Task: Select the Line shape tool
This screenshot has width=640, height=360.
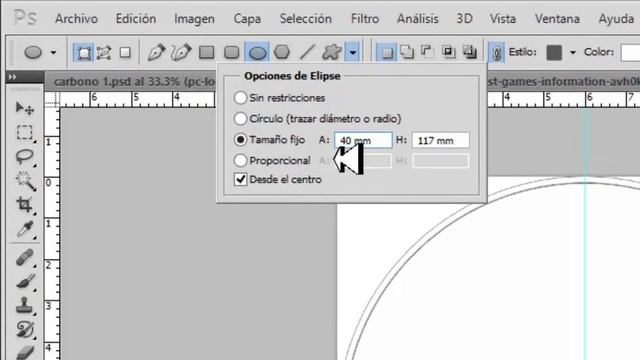Action: (x=307, y=52)
